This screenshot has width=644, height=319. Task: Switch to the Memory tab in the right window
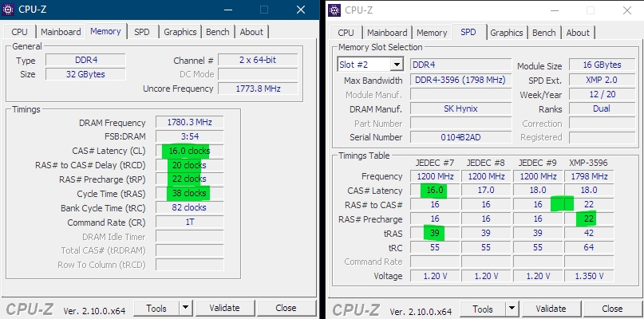coord(432,33)
